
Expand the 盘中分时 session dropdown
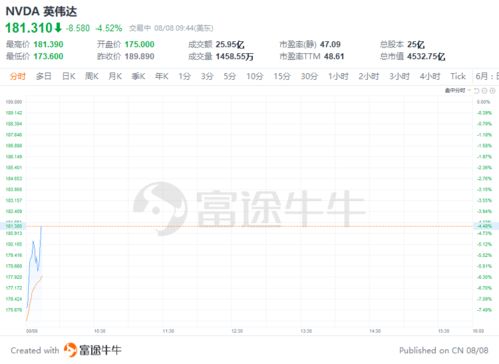pyautogui.click(x=457, y=90)
